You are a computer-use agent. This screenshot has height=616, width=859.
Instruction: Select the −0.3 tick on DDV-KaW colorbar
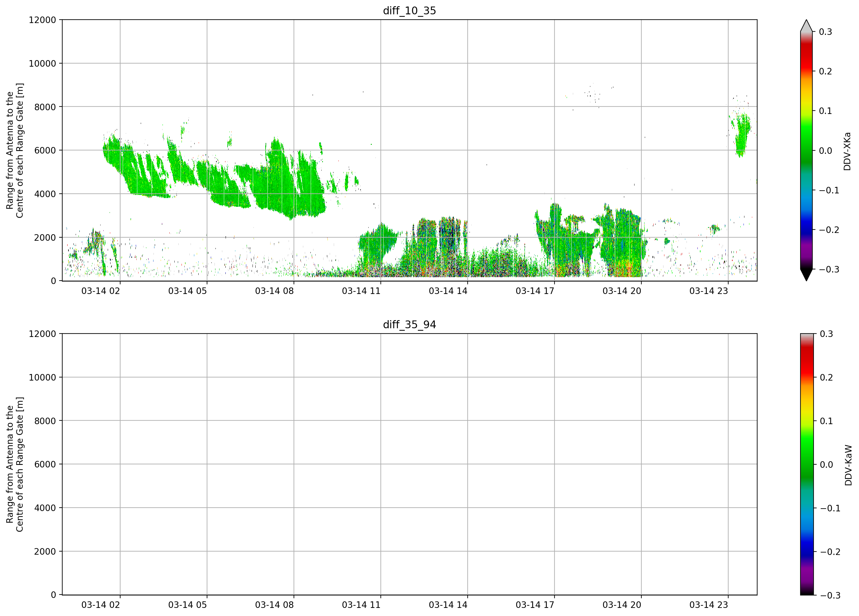(830, 595)
